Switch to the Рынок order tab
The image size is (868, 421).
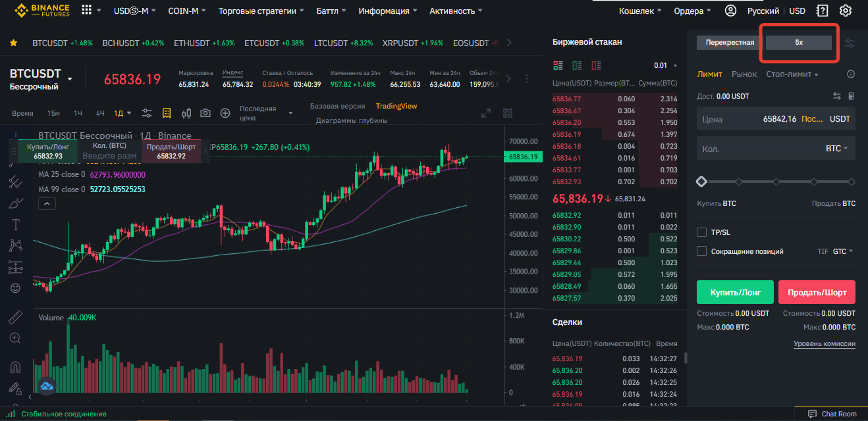click(x=744, y=74)
